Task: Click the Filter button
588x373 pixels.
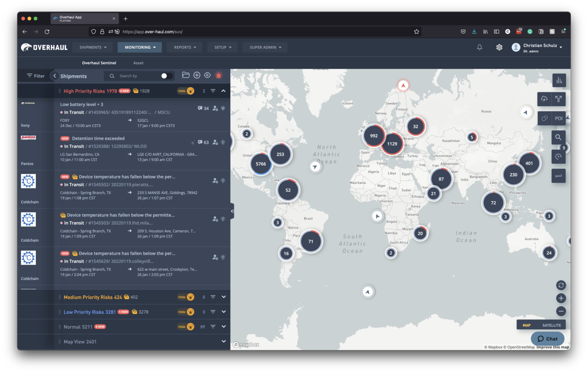Action: tap(36, 76)
